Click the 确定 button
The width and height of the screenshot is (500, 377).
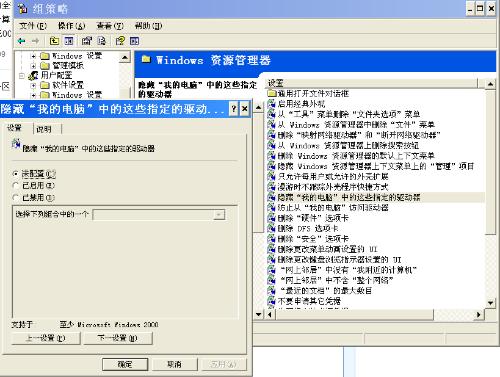point(125,364)
